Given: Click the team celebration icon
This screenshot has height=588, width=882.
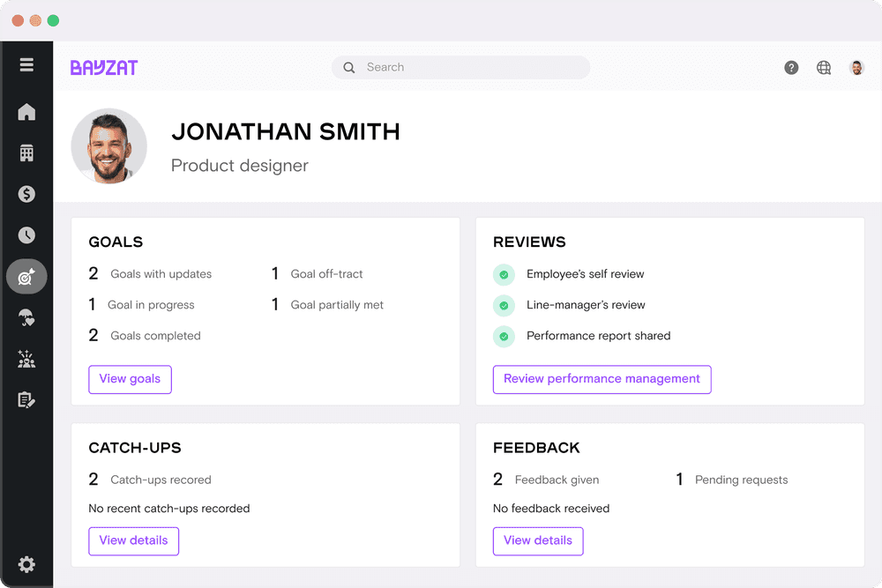Looking at the screenshot, I should [26, 359].
